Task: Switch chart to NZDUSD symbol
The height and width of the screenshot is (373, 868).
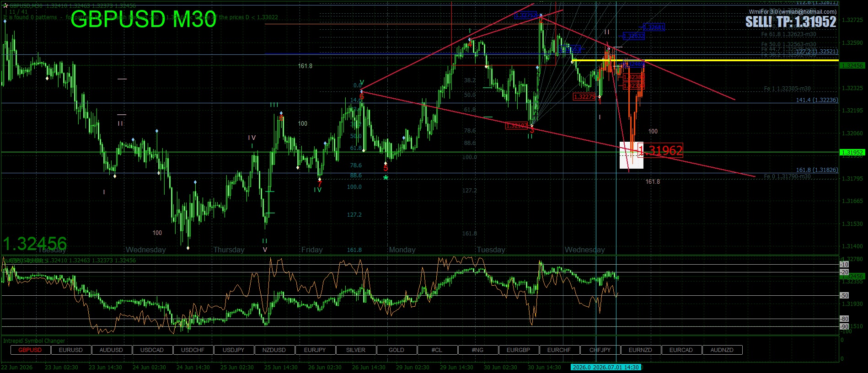Action: pos(274,350)
